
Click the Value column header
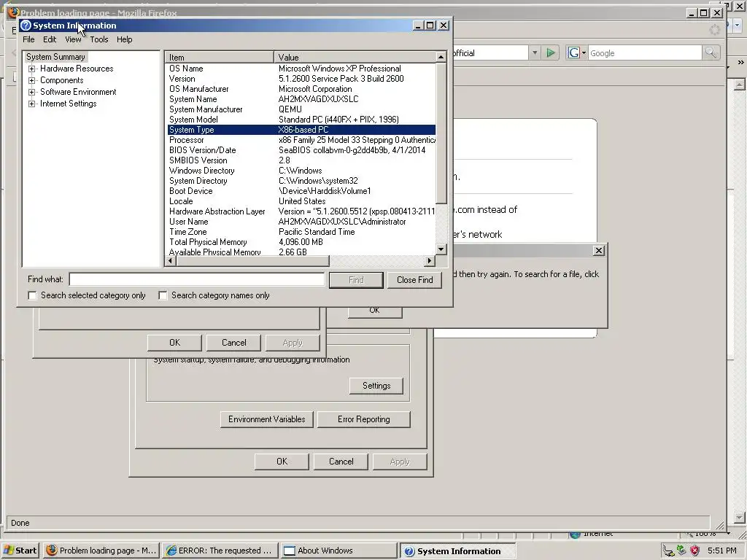point(355,57)
